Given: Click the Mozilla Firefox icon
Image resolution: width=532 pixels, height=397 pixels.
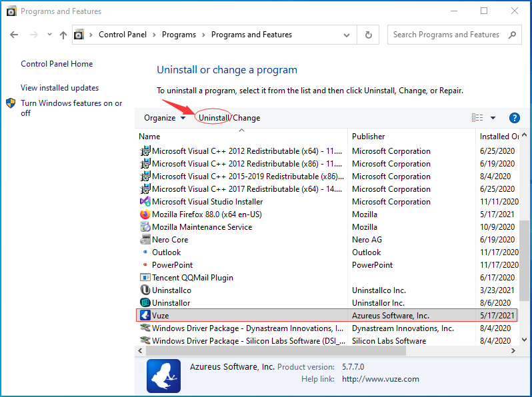Looking at the screenshot, I should (x=145, y=214).
